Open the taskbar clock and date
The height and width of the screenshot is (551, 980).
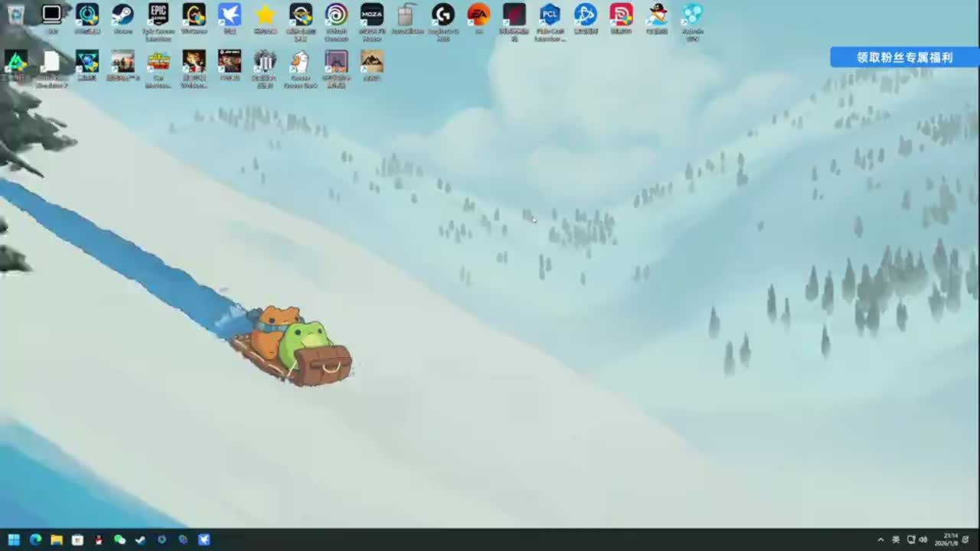point(949,540)
